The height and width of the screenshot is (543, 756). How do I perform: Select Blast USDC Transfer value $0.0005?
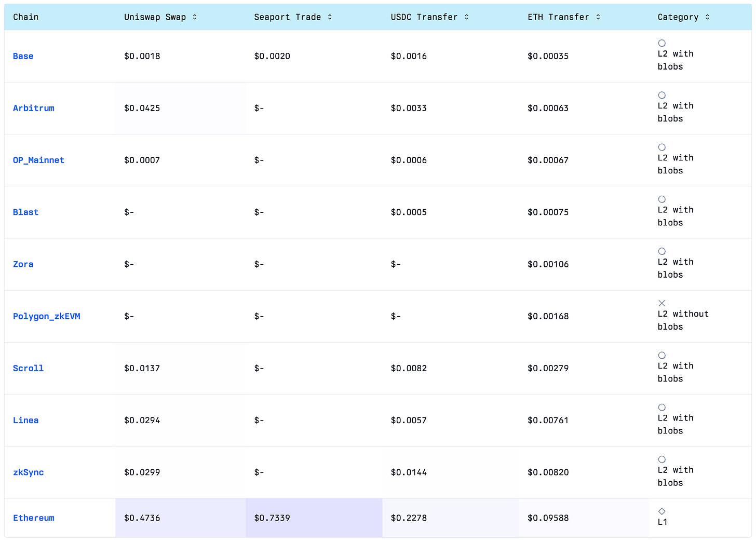[x=409, y=212]
